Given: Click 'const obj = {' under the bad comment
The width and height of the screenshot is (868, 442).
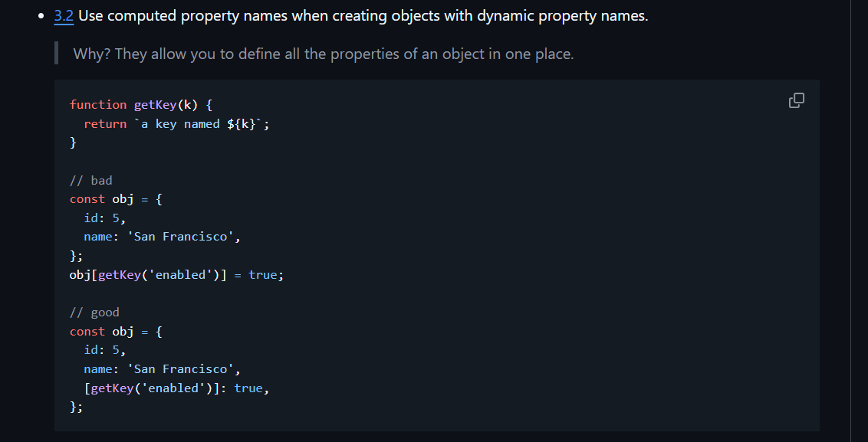Looking at the screenshot, I should 116,199.
